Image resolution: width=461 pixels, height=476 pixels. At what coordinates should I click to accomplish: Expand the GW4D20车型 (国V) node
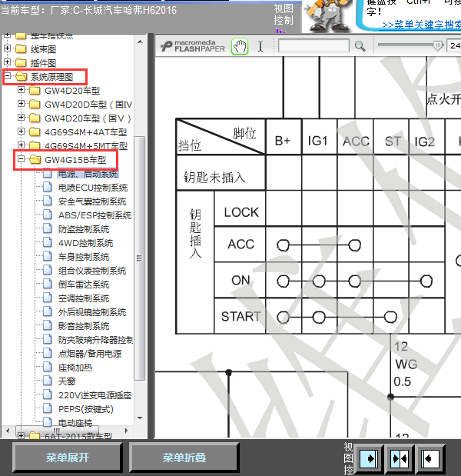tap(21, 118)
